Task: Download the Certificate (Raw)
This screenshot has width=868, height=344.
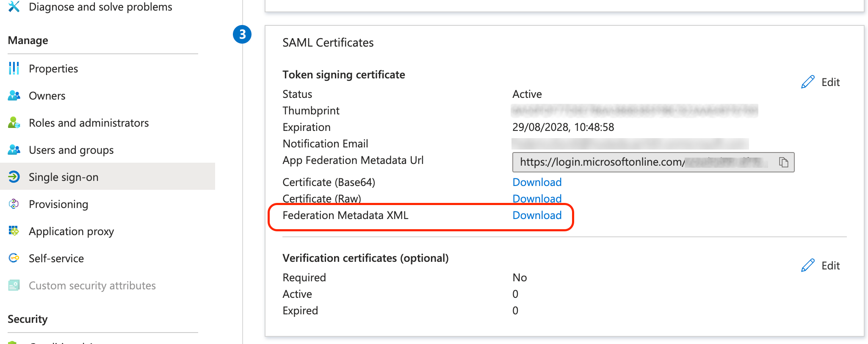Action: pyautogui.click(x=537, y=199)
